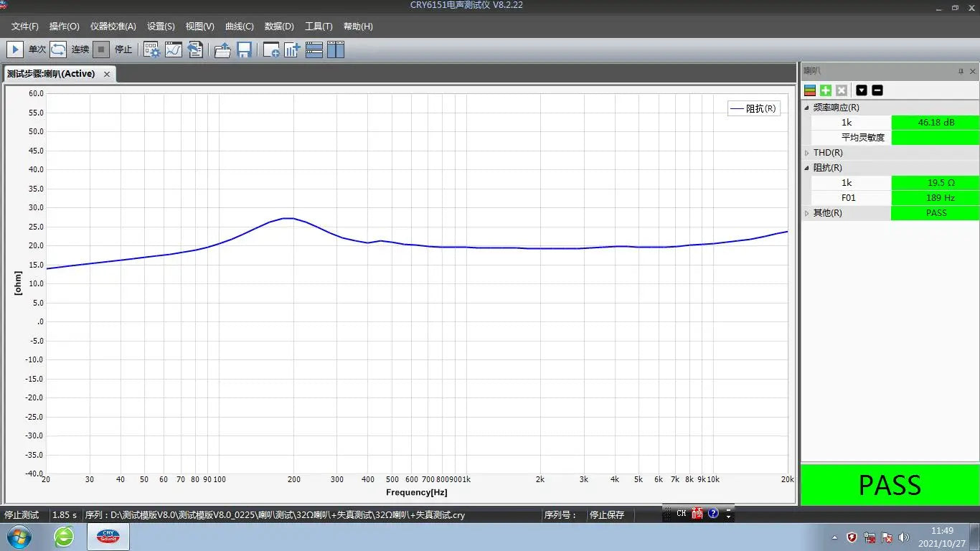Image resolution: width=980 pixels, height=551 pixels.
Task: Expand the THD(R) section
Action: point(807,153)
